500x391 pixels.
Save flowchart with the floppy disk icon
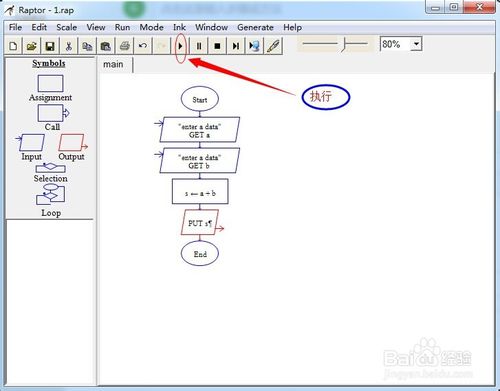pyautogui.click(x=50, y=46)
